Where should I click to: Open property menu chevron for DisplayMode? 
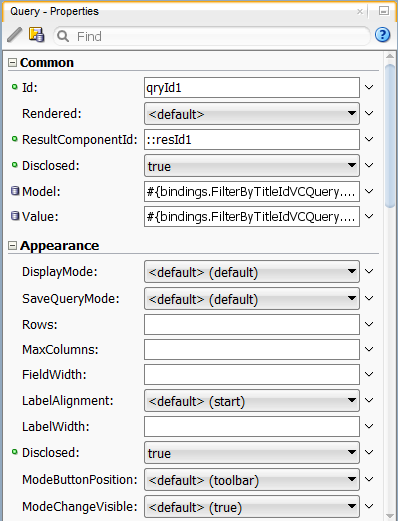[x=369, y=271]
